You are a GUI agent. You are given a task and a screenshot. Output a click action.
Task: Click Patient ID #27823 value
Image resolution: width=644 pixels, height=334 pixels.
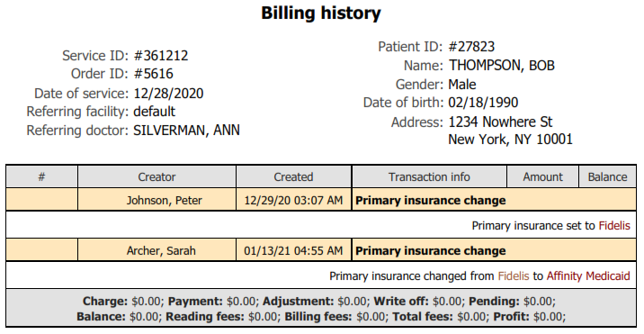tap(471, 47)
